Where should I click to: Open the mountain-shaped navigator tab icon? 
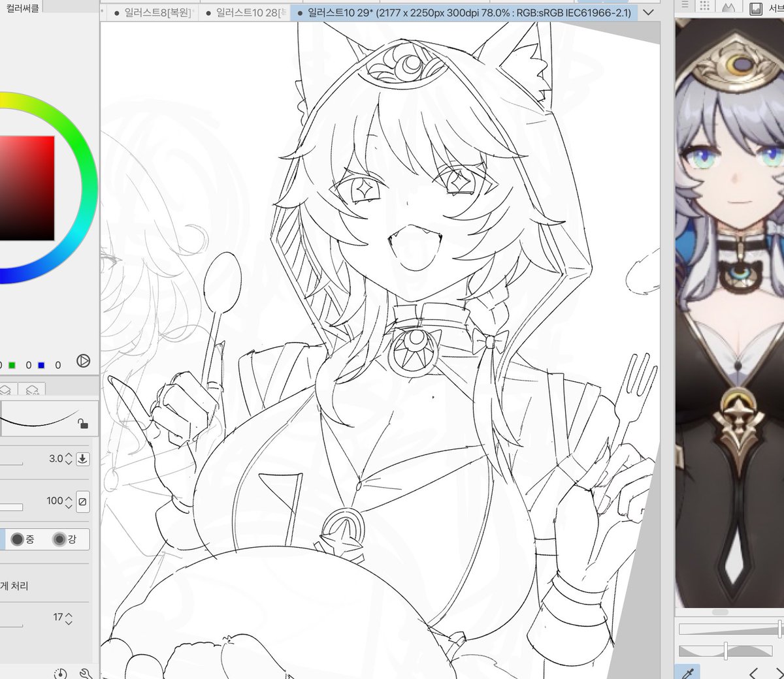(x=728, y=7)
